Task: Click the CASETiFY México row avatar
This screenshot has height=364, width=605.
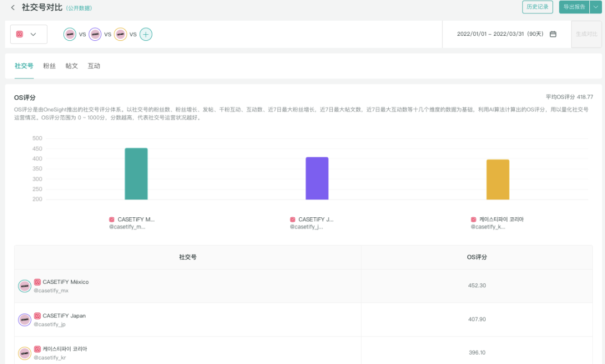Action: [25, 286]
